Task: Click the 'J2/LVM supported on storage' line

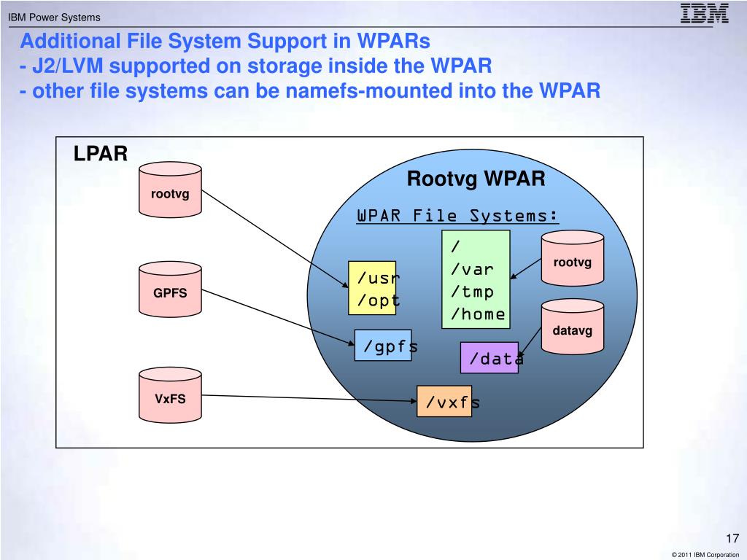Action: point(256,66)
